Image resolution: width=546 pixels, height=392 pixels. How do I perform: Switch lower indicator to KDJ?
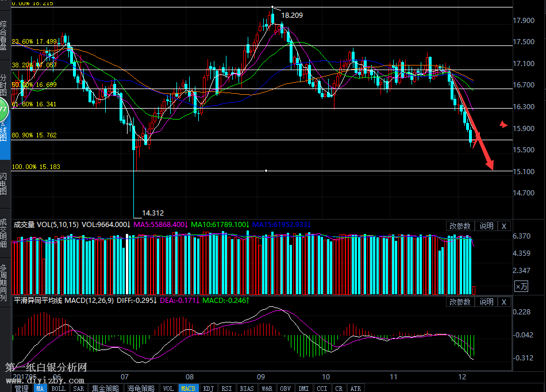pos(207,388)
